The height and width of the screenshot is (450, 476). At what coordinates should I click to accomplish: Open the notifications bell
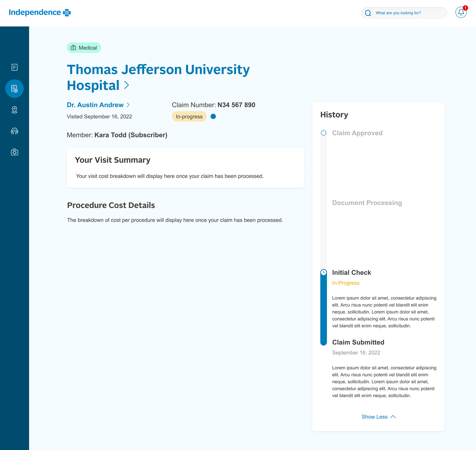click(x=461, y=12)
